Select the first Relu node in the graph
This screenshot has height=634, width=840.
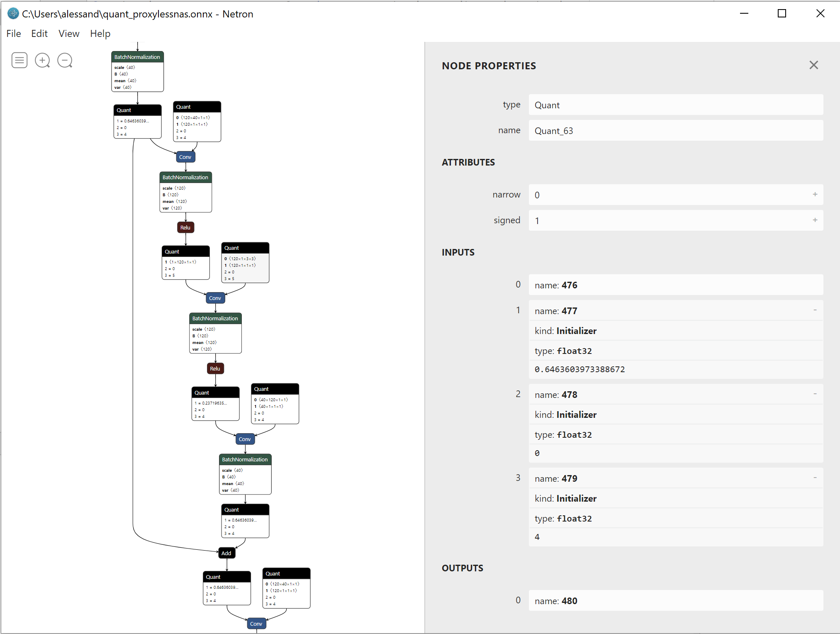(185, 227)
